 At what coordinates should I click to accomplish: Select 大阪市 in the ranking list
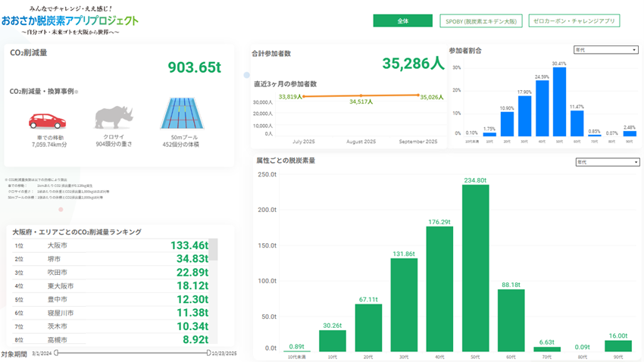coord(57,245)
